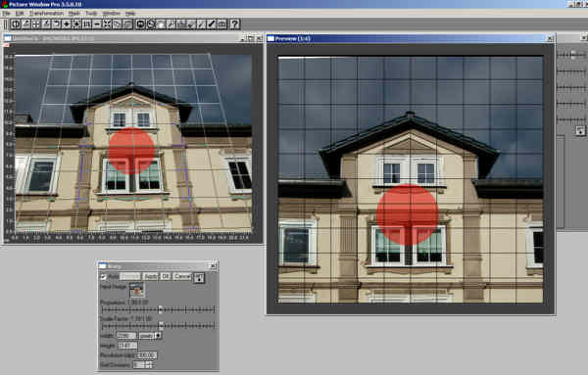Click the Preview window title bar
Image resolution: width=588 pixels, height=375 pixels.
[411, 38]
